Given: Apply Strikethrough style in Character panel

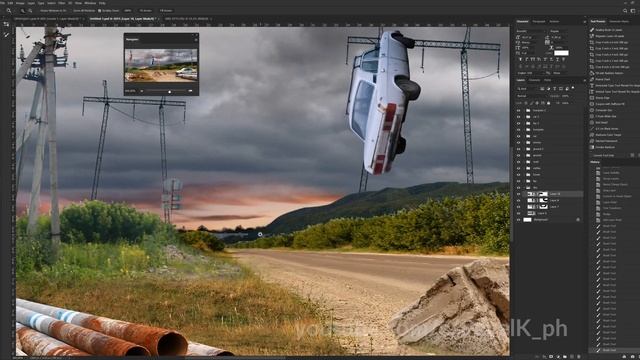Looking at the screenshot, I should [564, 60].
